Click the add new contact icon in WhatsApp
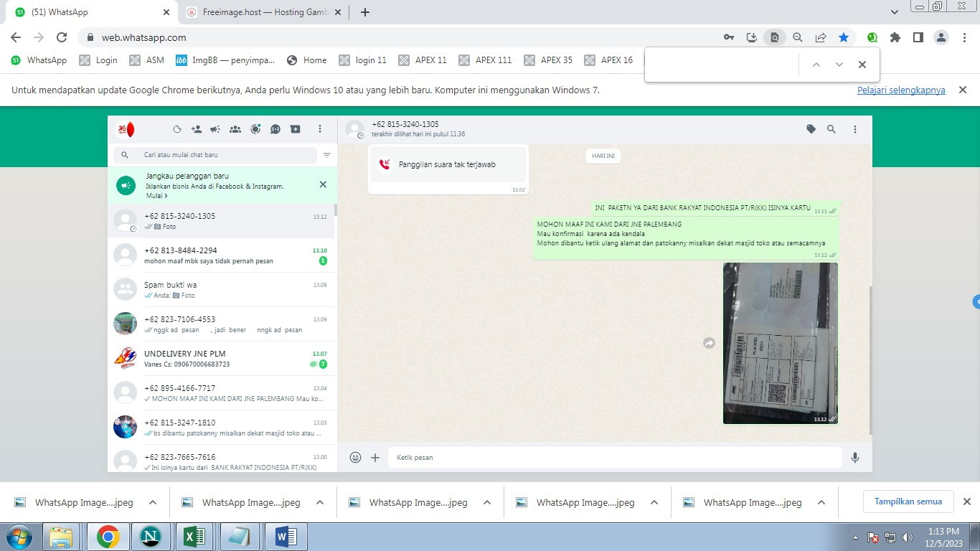This screenshot has width=980, height=551. 196,130
